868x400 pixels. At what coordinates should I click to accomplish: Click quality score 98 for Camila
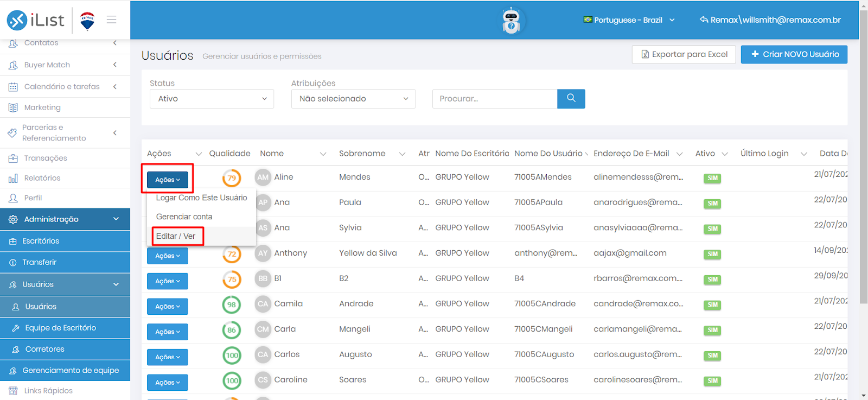click(x=232, y=304)
